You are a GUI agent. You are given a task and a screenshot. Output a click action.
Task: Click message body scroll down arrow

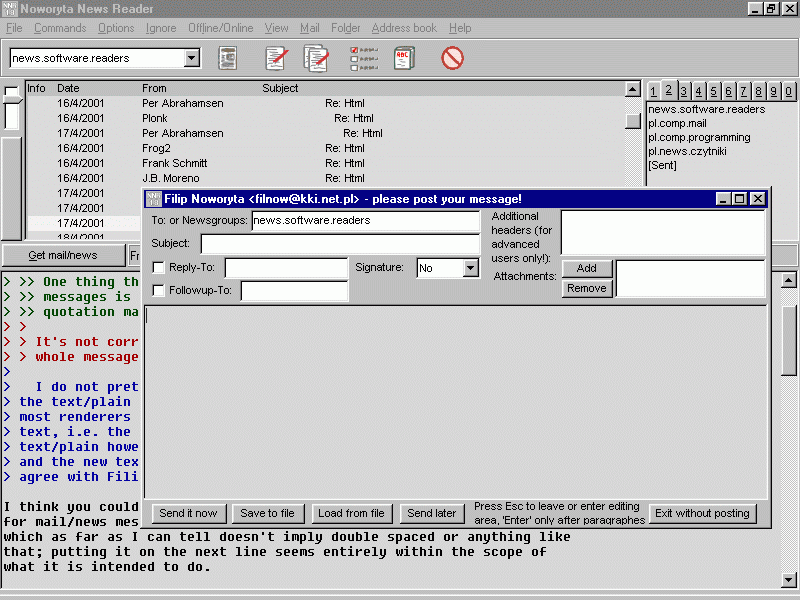(x=789, y=580)
